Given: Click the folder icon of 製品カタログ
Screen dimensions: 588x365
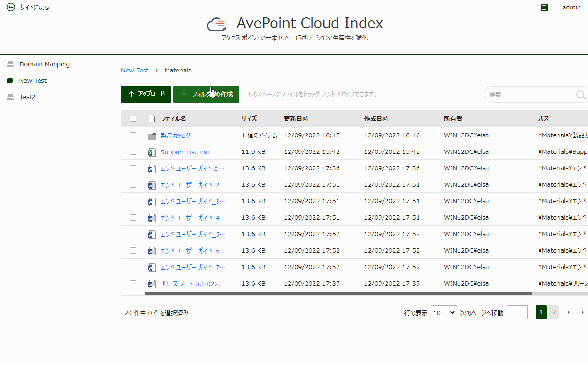Looking at the screenshot, I should coord(152,136).
